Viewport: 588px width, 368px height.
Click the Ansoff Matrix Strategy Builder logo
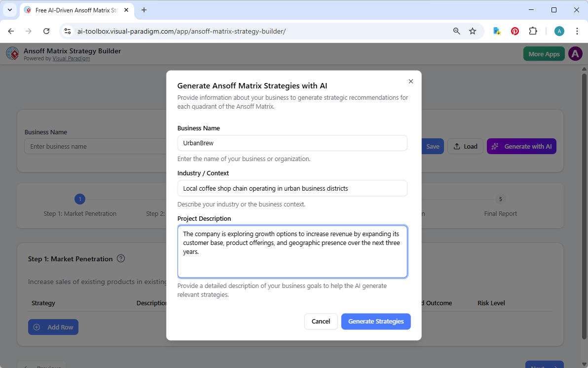pos(12,53)
